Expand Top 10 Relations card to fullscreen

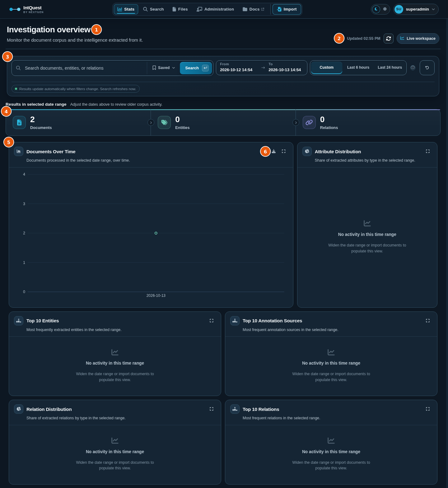428,409
